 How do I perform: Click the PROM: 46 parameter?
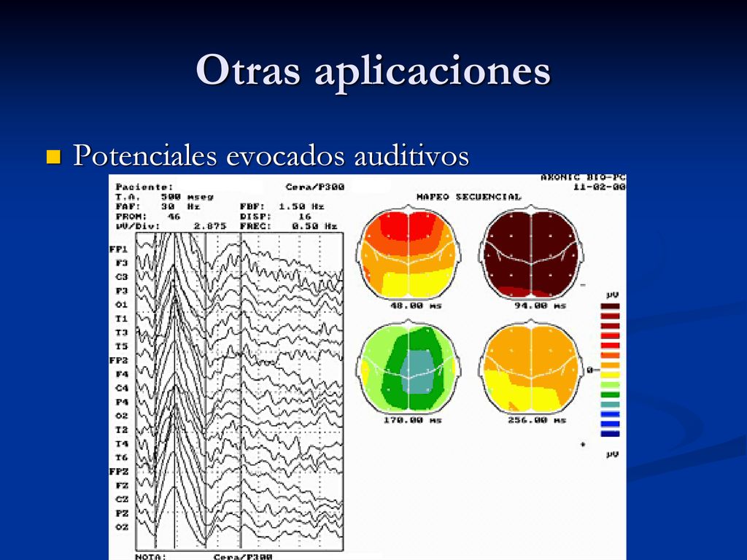pyautogui.click(x=147, y=216)
